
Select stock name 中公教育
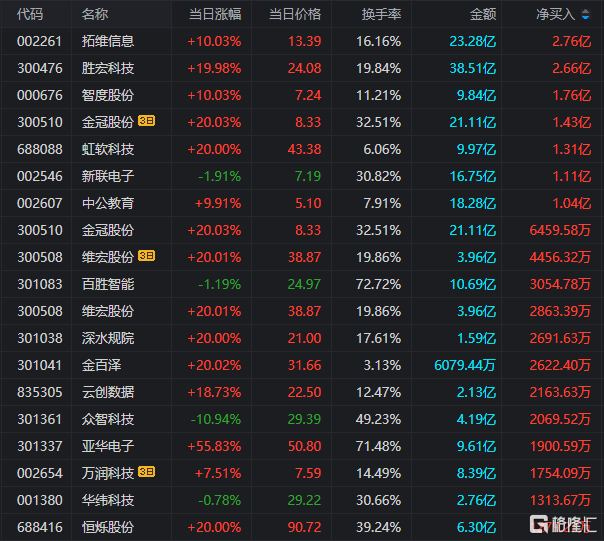click(108, 203)
